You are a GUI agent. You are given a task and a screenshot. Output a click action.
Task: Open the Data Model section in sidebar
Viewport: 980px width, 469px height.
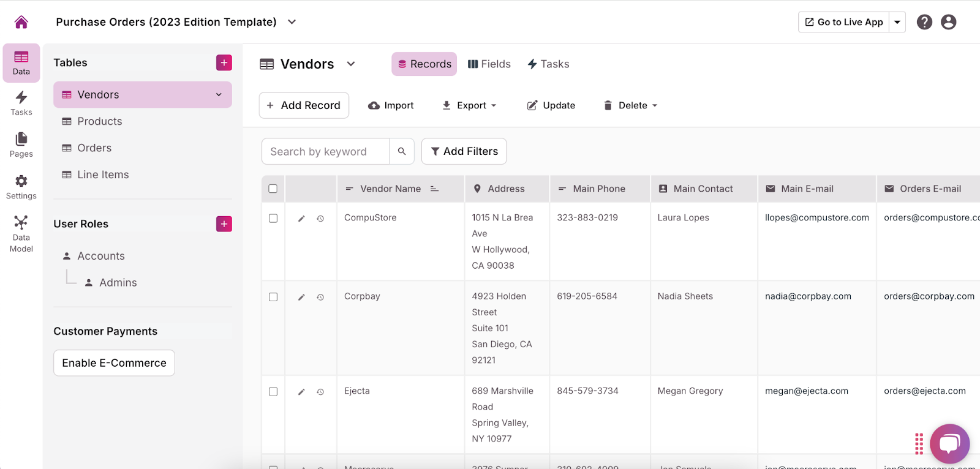coord(21,233)
